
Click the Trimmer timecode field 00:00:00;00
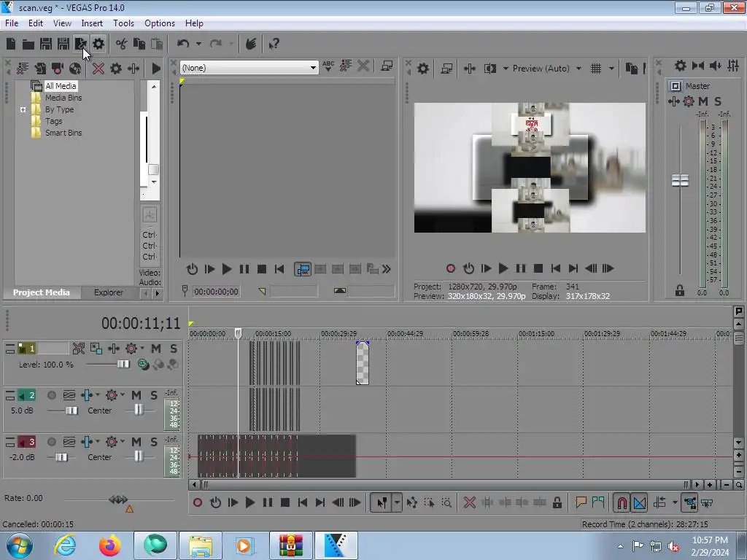pos(216,292)
